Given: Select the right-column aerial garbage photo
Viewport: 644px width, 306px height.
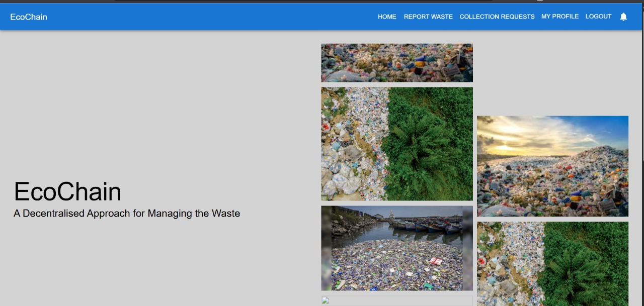Looking at the screenshot, I should point(552,264).
